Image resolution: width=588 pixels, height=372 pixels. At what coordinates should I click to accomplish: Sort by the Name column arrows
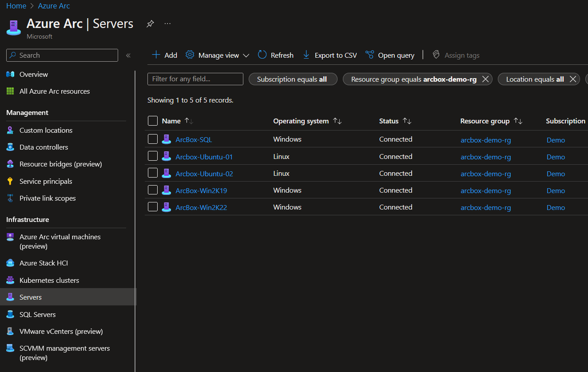click(189, 121)
